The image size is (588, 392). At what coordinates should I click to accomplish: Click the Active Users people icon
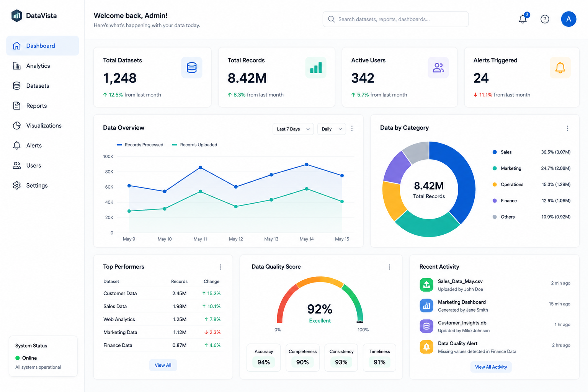[438, 68]
